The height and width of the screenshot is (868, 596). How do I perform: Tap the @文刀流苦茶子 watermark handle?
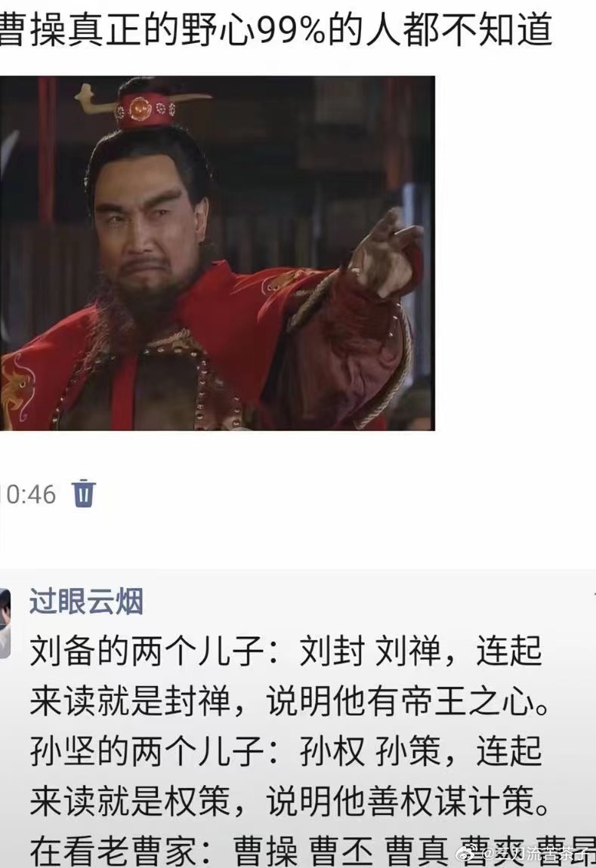[x=536, y=856]
